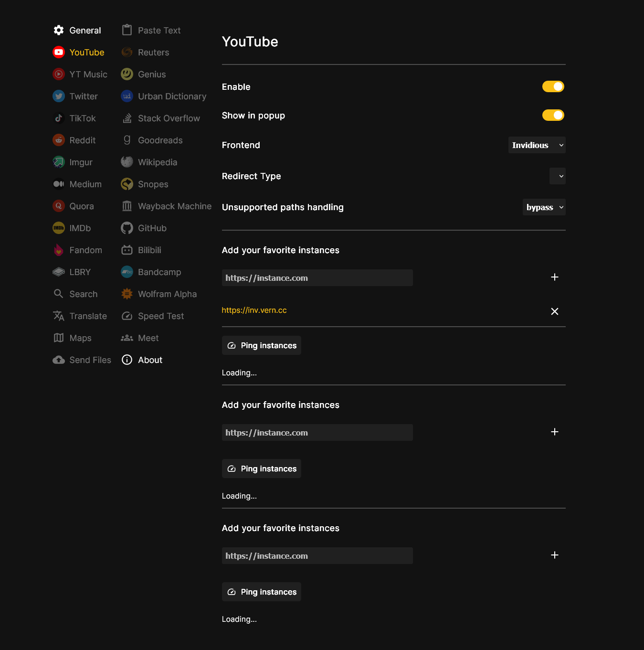Go to the About section
Viewport: 644px width, 650px height.
click(150, 360)
